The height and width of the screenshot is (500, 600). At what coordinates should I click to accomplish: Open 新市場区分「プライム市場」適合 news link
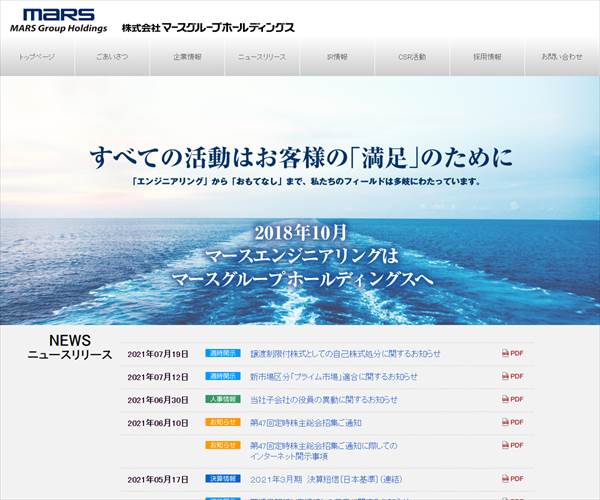pyautogui.click(x=334, y=376)
